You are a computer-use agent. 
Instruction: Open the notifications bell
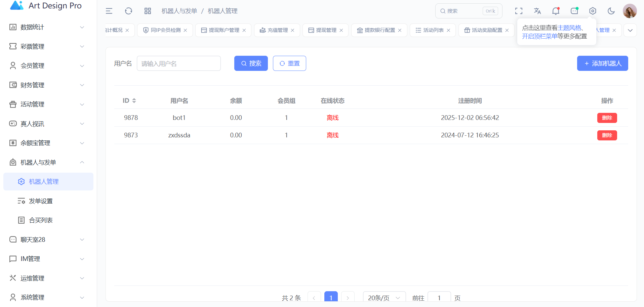click(x=556, y=11)
